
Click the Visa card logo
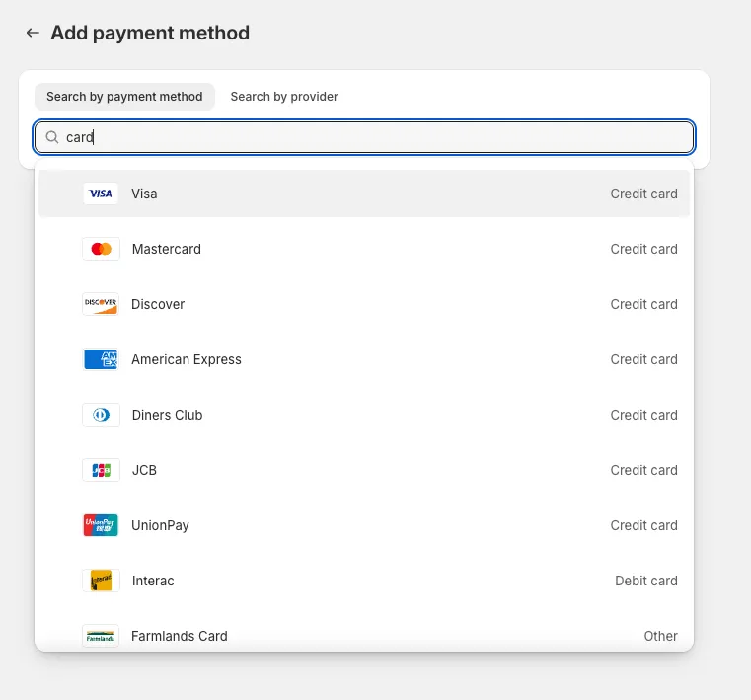[101, 194]
